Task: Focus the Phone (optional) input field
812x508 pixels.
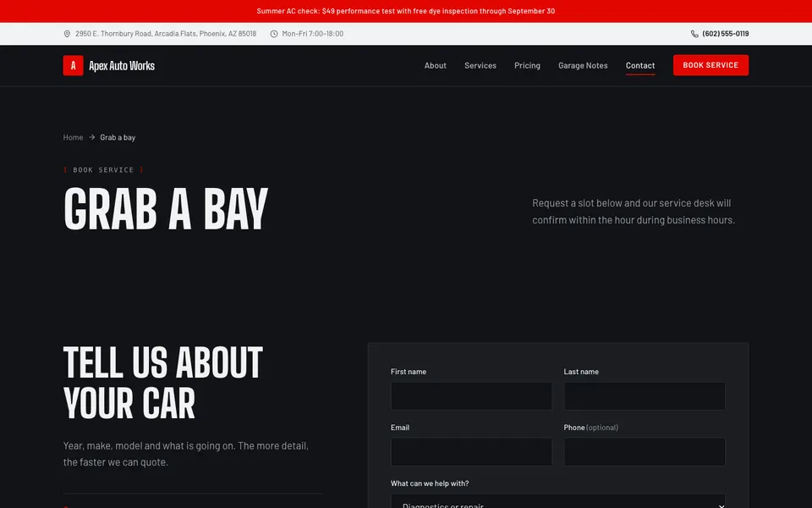Action: (x=645, y=451)
